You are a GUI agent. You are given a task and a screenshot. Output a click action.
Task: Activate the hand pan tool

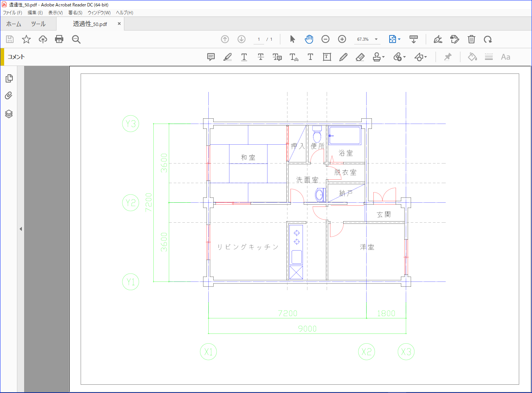309,39
